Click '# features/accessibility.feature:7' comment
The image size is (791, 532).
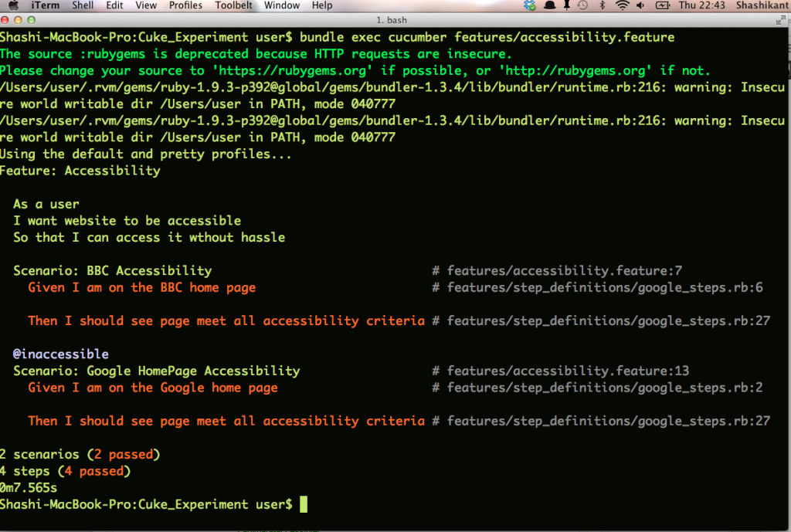coord(557,271)
